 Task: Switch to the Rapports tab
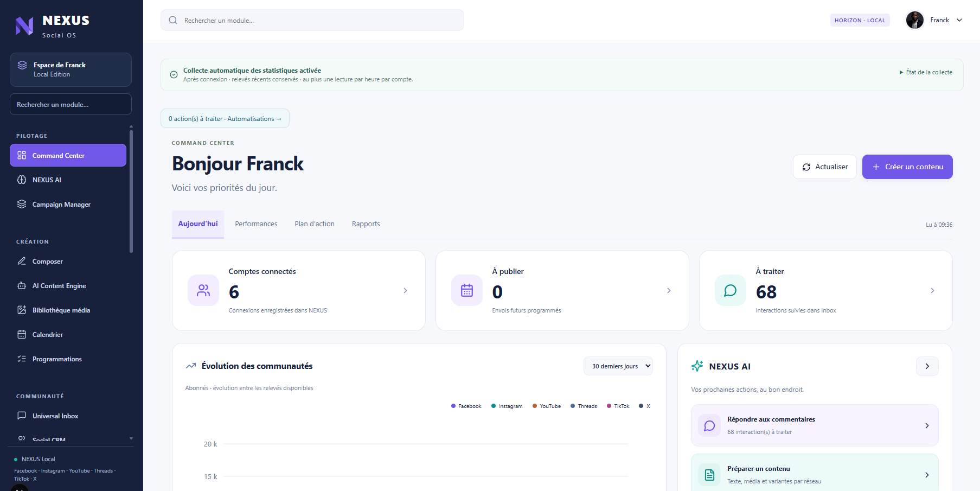366,224
